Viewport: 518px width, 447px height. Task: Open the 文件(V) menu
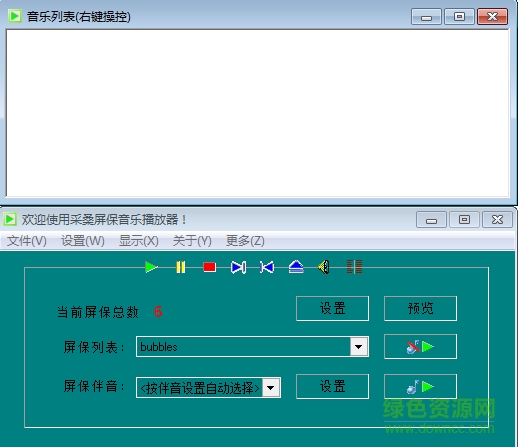pyautogui.click(x=27, y=241)
